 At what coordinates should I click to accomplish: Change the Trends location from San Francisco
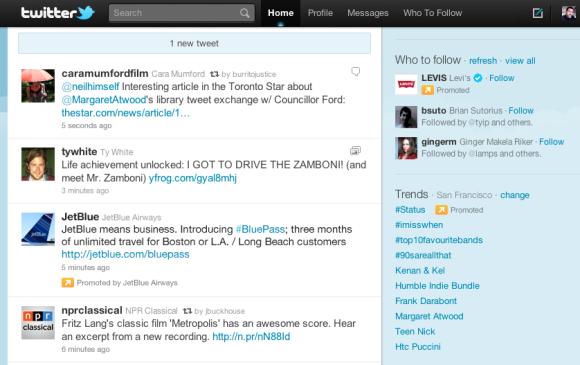pyautogui.click(x=515, y=195)
